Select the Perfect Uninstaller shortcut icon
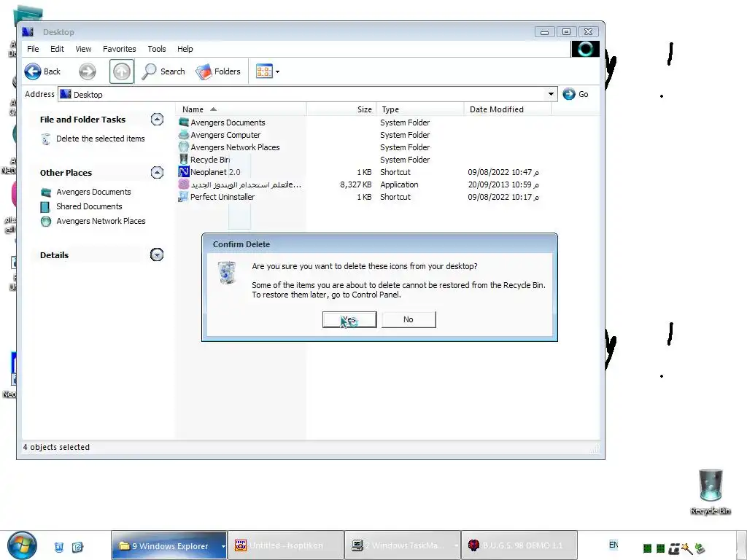This screenshot has width=747, height=560. pyautogui.click(x=183, y=197)
